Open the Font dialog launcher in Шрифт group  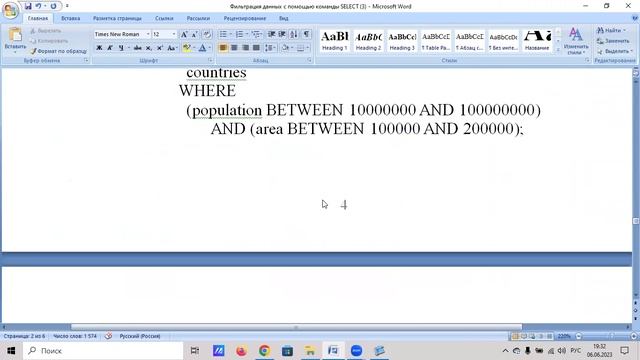(211, 60)
